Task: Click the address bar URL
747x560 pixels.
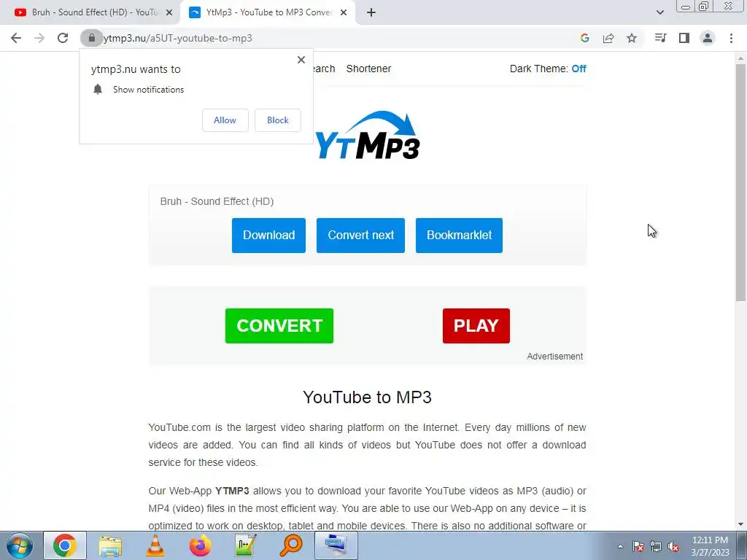Action: 178,38
